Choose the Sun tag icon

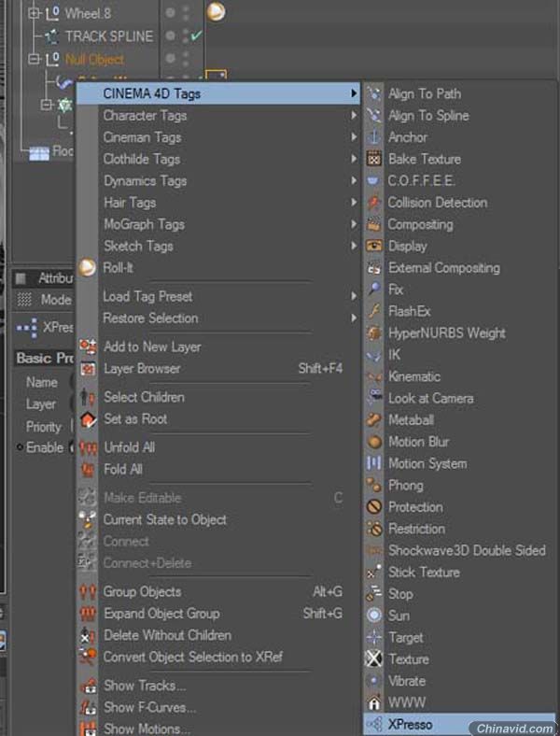[374, 616]
